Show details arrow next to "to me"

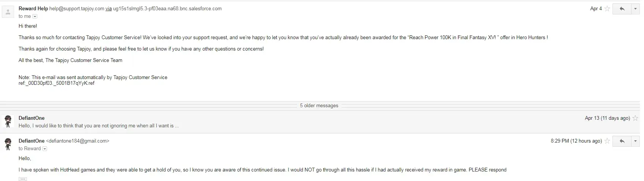click(35, 16)
